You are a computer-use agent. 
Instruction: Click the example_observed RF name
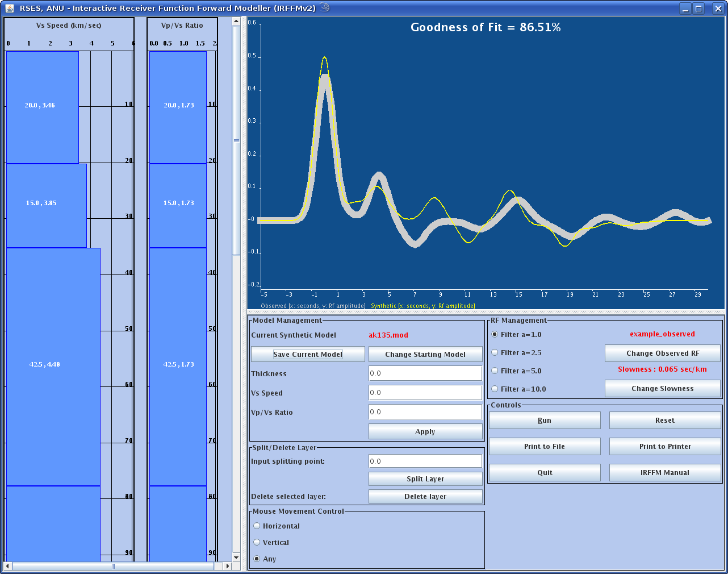pyautogui.click(x=662, y=334)
